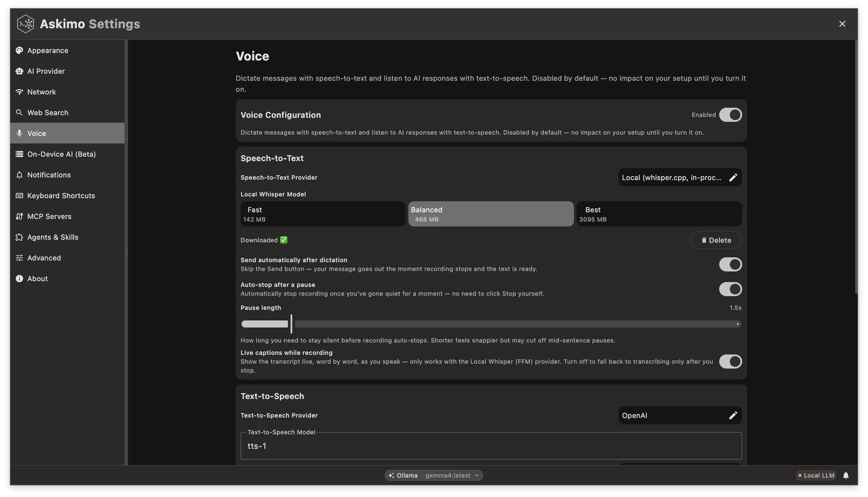The width and height of the screenshot is (868, 497).
Task: Click the AI Provider robot icon
Action: pos(19,71)
